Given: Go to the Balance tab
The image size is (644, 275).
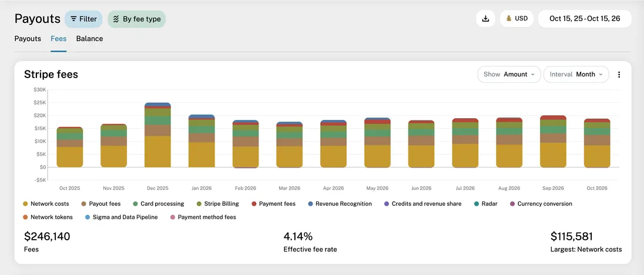Looking at the screenshot, I should tap(89, 39).
